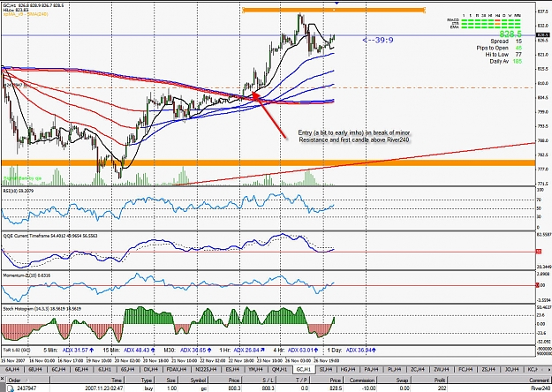Click the River240 order comment
This screenshot has width=552, height=392.
(x=541, y=388)
